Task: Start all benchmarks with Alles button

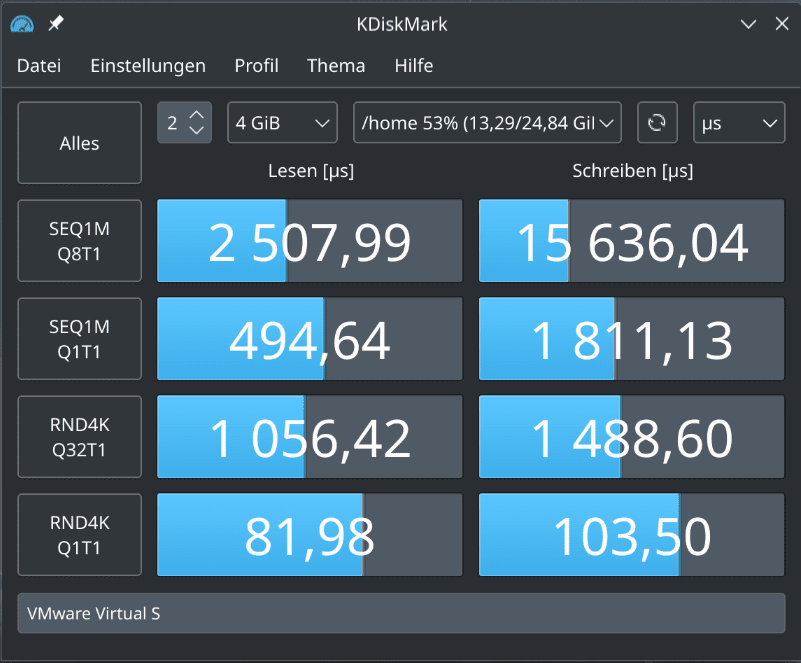Action: (x=80, y=143)
